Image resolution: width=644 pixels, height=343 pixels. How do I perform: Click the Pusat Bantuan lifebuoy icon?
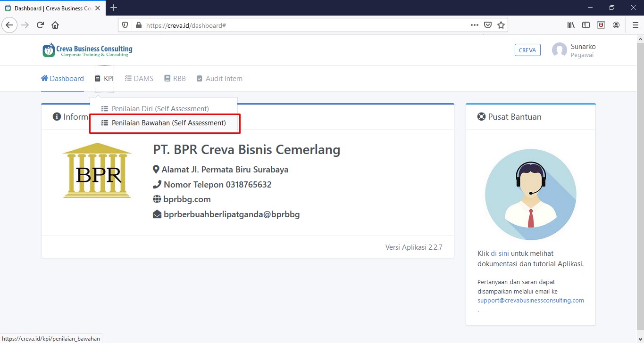coord(481,117)
